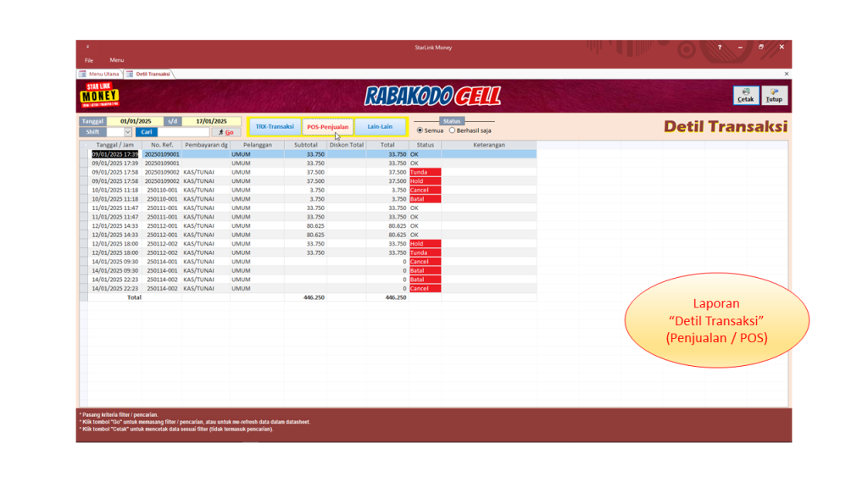Click first 11/01/2025 11:47 date cell
Screen dimensions: 868x488
point(115,208)
